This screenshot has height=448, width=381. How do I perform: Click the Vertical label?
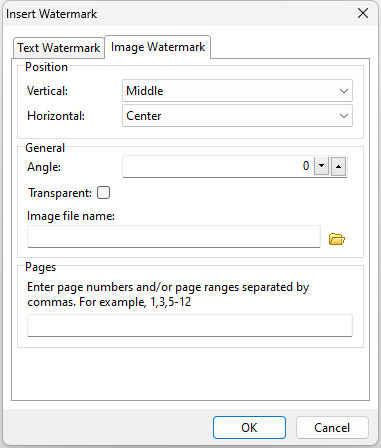48,91
